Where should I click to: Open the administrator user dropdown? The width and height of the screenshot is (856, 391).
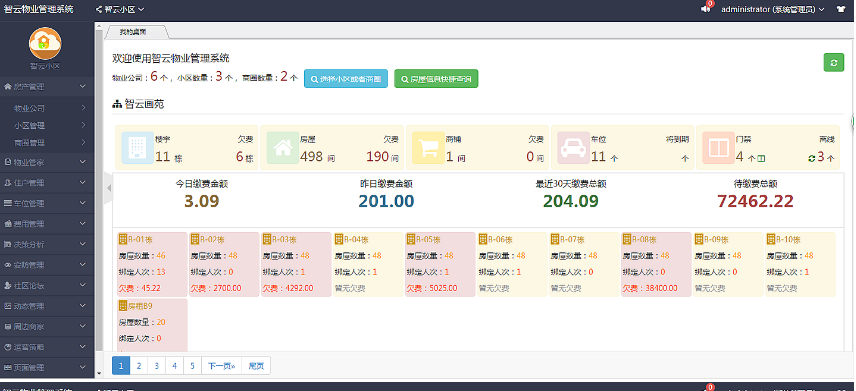pyautogui.click(x=772, y=9)
